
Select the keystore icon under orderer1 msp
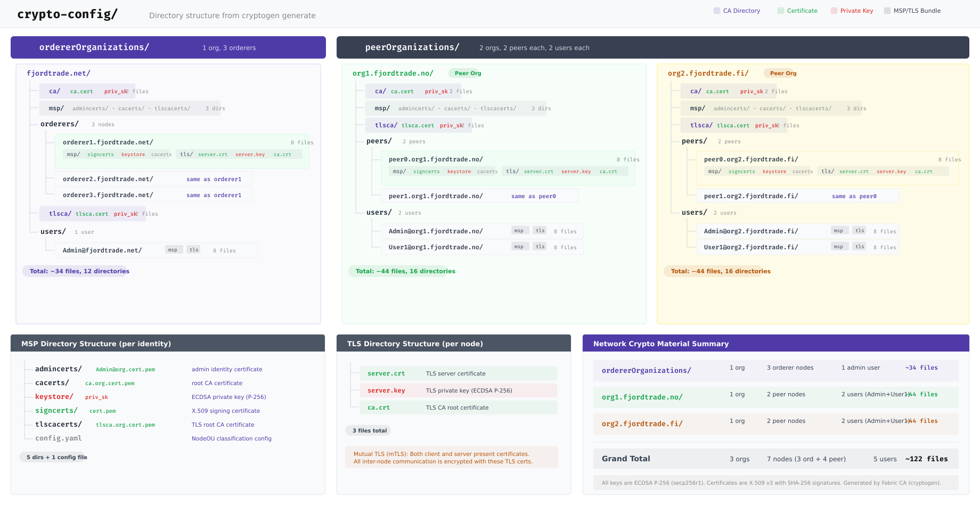[133, 154]
